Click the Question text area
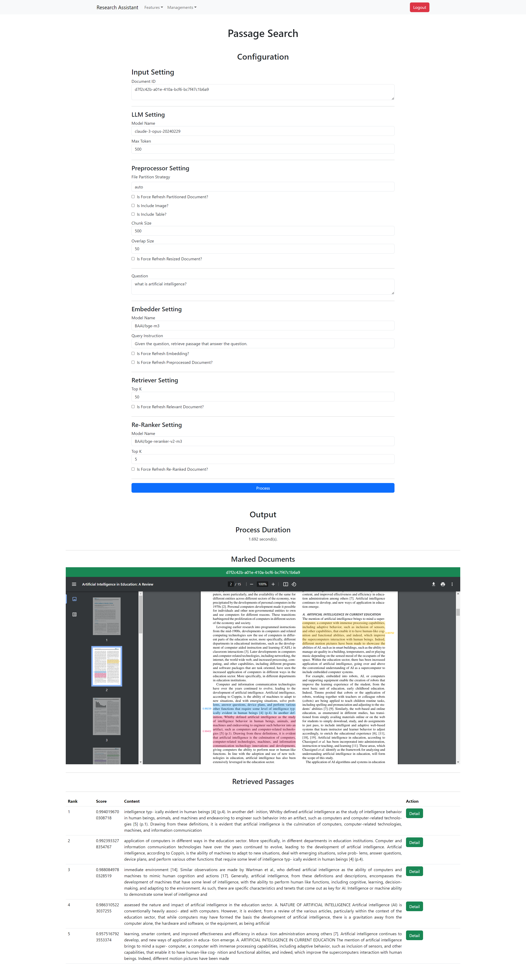This screenshot has height=980, width=526. 263,287
